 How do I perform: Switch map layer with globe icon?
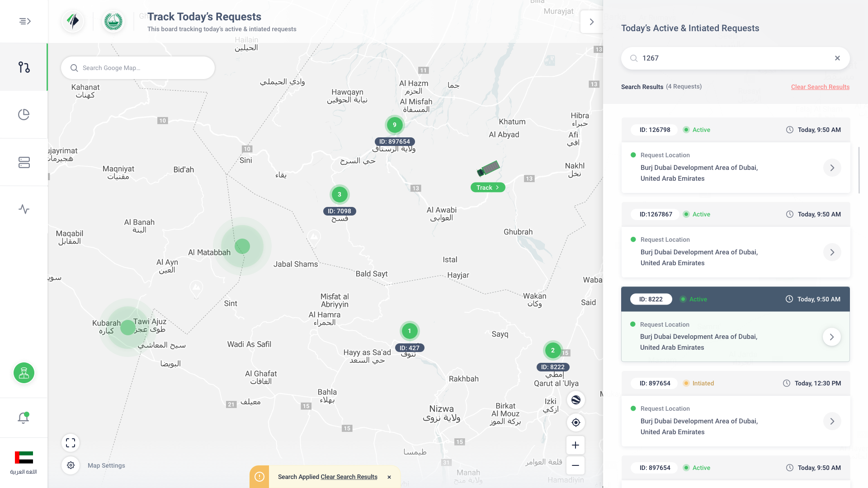[576, 400]
